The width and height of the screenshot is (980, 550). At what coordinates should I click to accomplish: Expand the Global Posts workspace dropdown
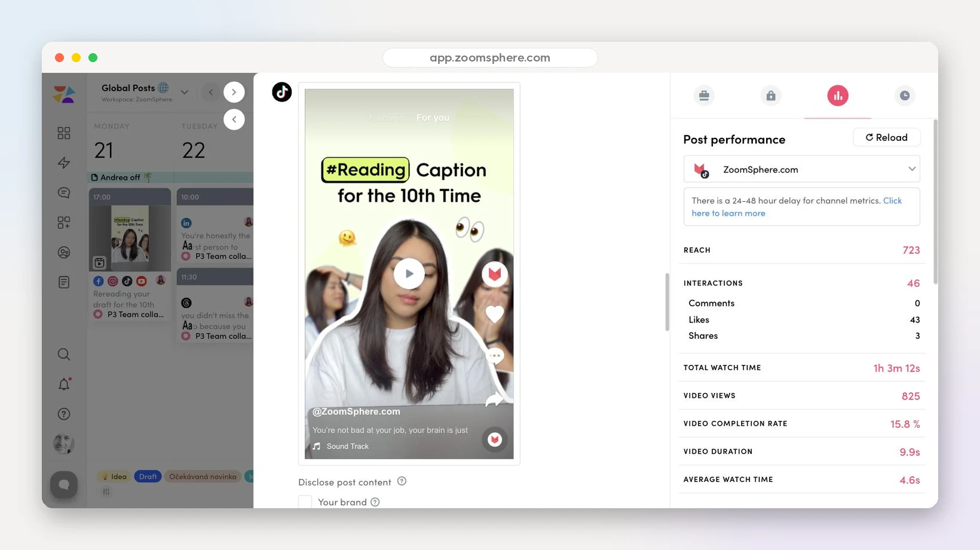coord(184,92)
